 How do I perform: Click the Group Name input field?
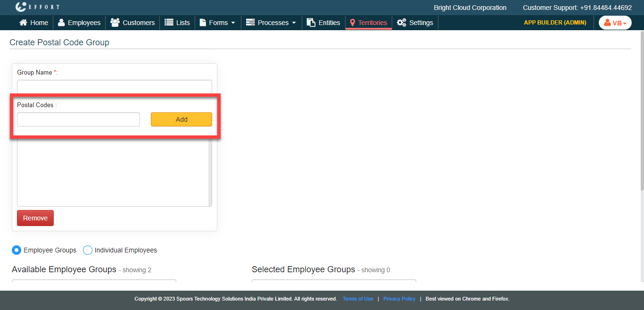(115, 86)
